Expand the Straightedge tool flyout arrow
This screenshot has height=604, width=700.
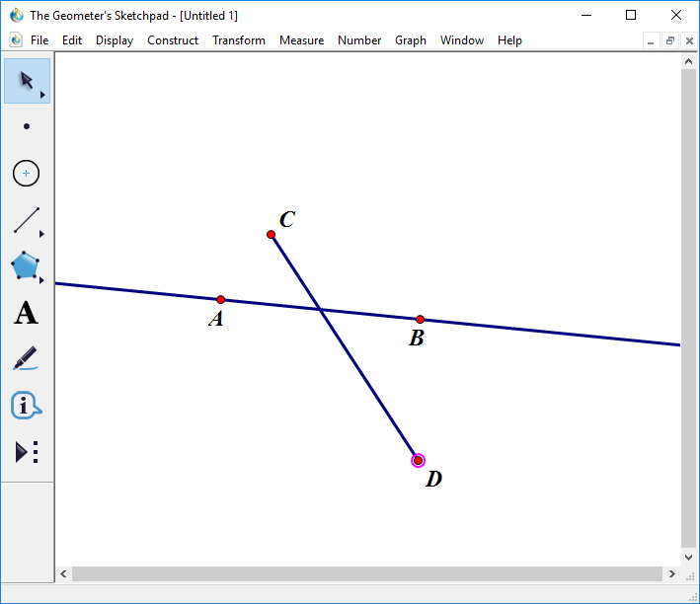pos(41,234)
